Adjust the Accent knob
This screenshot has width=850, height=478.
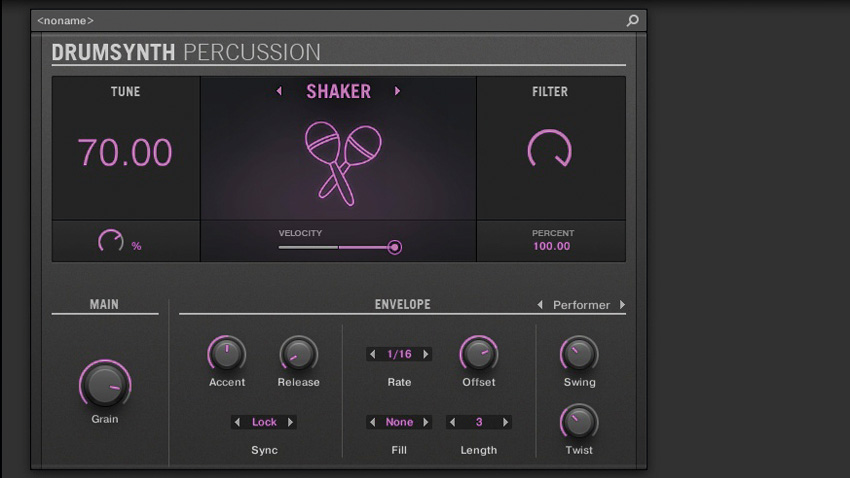coord(227,354)
